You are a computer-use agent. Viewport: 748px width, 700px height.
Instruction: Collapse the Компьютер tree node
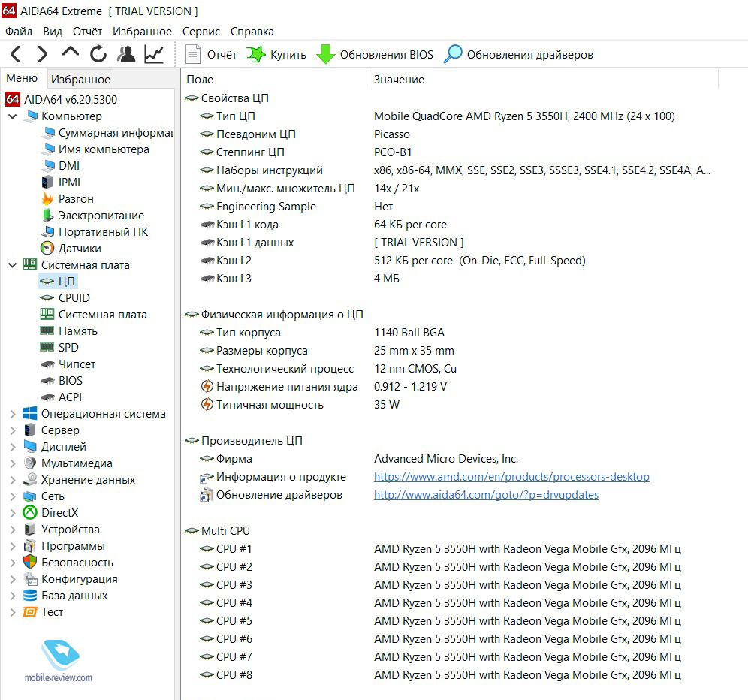[13, 116]
